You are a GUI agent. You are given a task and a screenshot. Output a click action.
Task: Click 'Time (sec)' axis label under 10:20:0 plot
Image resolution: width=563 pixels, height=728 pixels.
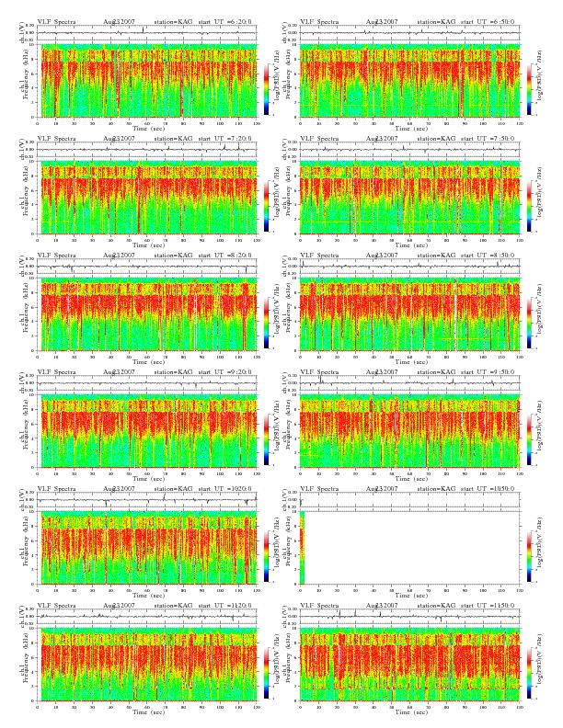148,595
